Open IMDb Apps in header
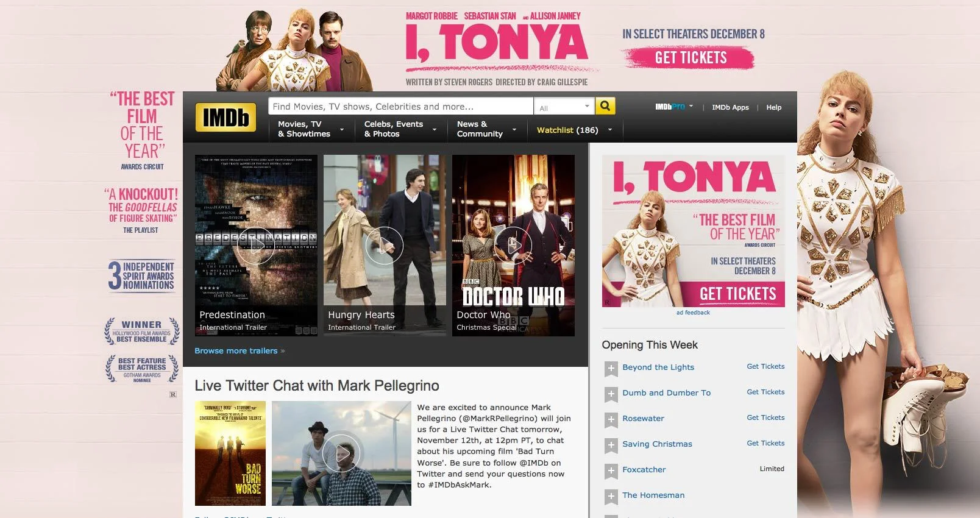 [x=730, y=107]
